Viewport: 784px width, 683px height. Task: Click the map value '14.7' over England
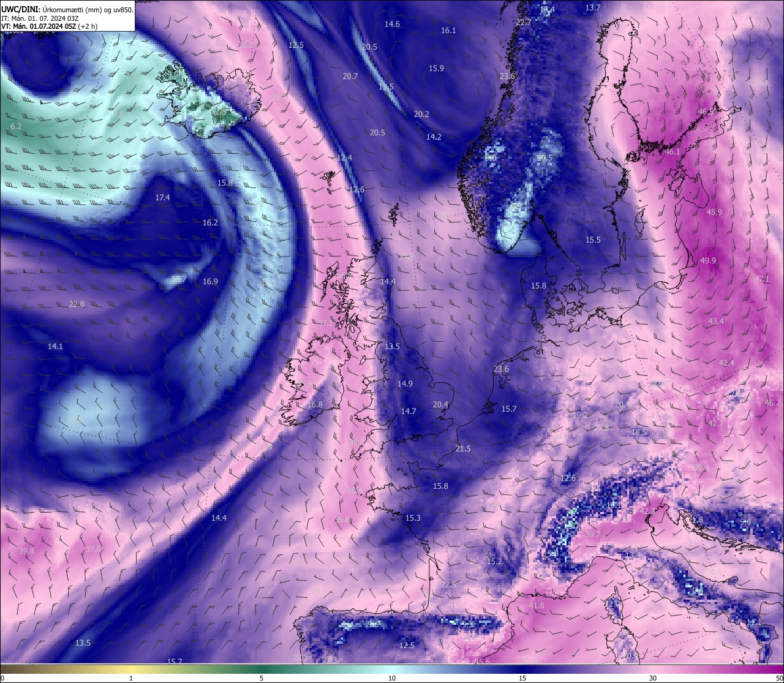[409, 412]
